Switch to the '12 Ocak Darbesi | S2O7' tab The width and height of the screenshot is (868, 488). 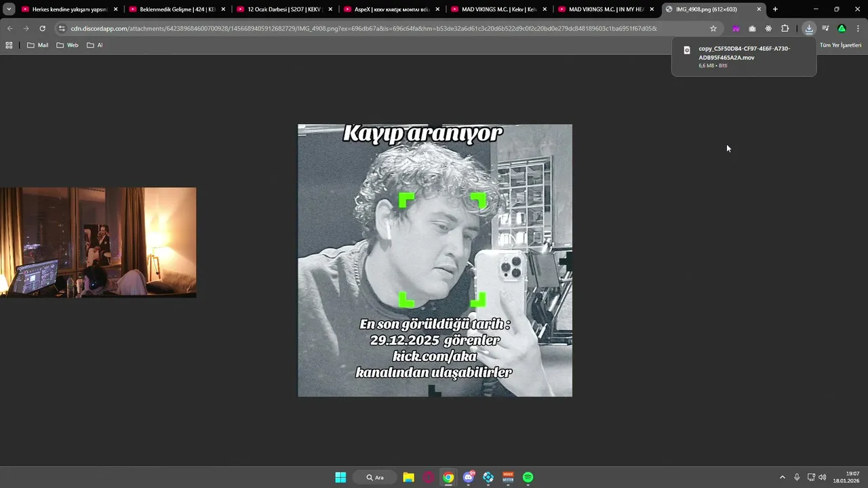click(x=285, y=9)
